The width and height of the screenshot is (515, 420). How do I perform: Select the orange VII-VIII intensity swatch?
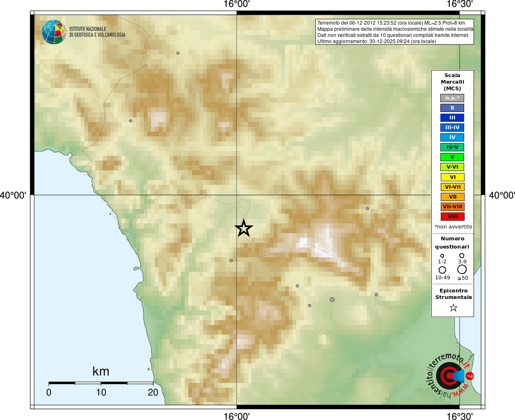point(452,207)
